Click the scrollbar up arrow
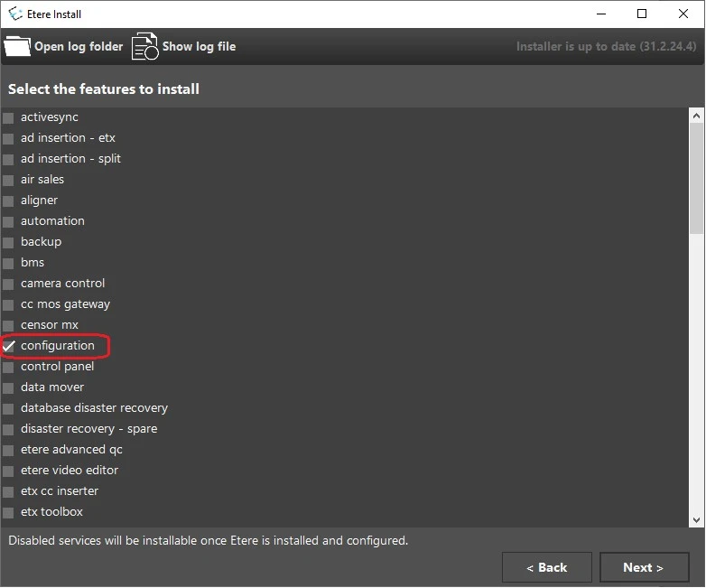 (x=696, y=116)
